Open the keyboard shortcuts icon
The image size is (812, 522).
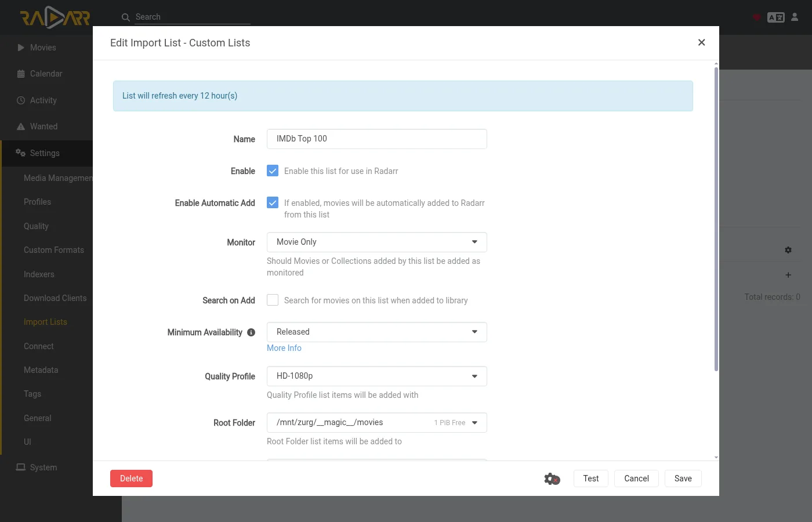pyautogui.click(x=776, y=17)
